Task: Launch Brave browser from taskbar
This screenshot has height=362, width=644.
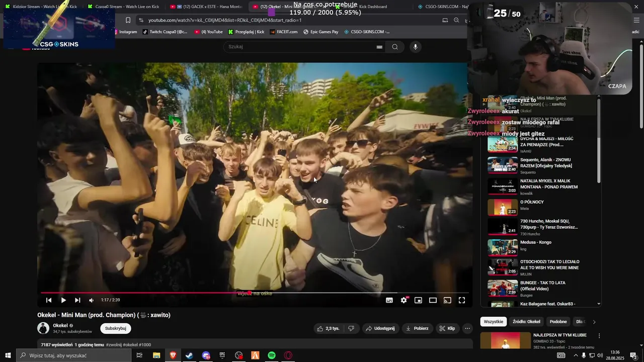Action: [x=173, y=355]
